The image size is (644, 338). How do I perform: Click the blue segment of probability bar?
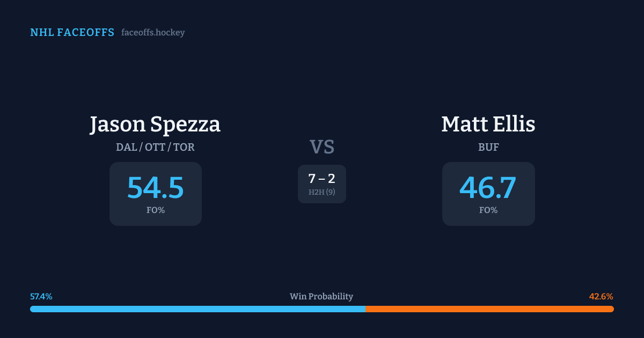click(197, 309)
